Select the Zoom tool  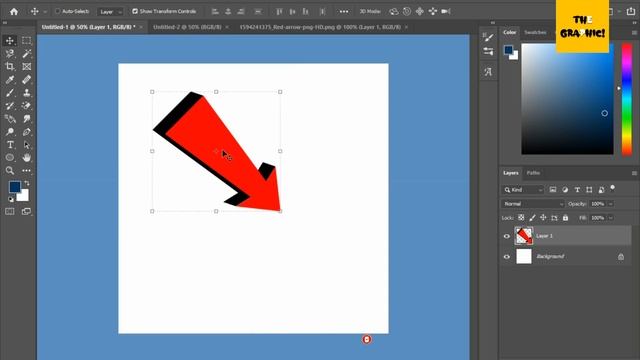pos(10,171)
